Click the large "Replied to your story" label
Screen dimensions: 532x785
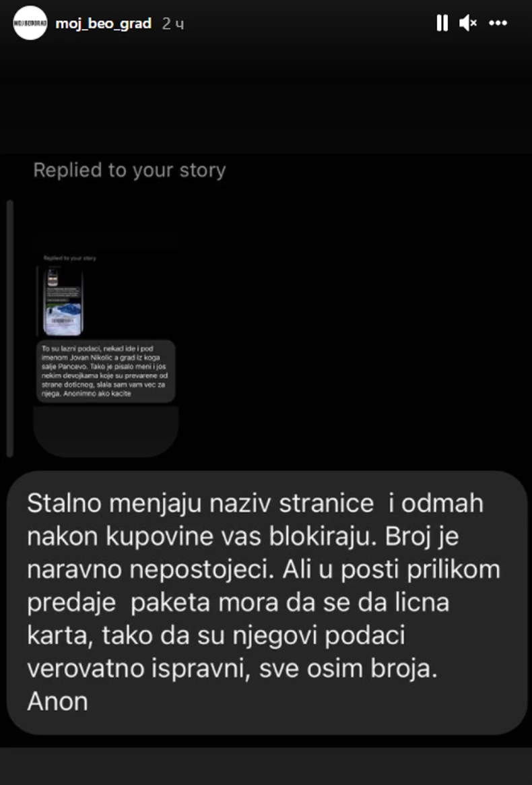coord(129,170)
